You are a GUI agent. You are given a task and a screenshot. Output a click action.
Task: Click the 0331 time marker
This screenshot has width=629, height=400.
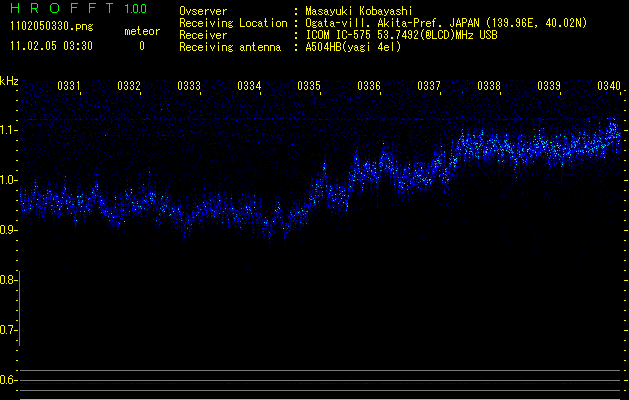coord(69,85)
